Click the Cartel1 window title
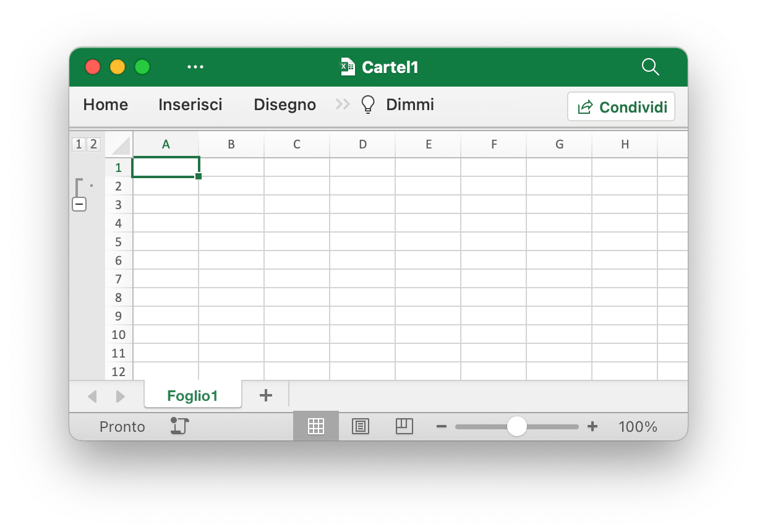This screenshot has width=757, height=532. [390, 67]
